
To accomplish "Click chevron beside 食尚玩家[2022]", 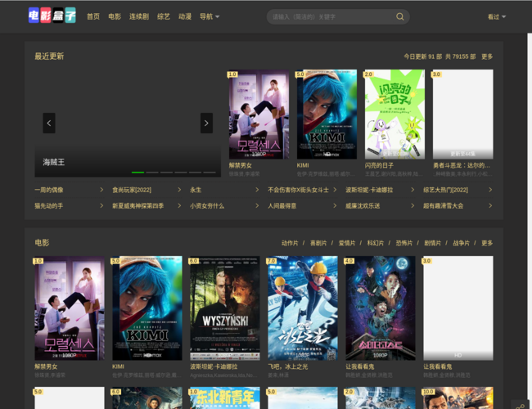I will click(179, 190).
